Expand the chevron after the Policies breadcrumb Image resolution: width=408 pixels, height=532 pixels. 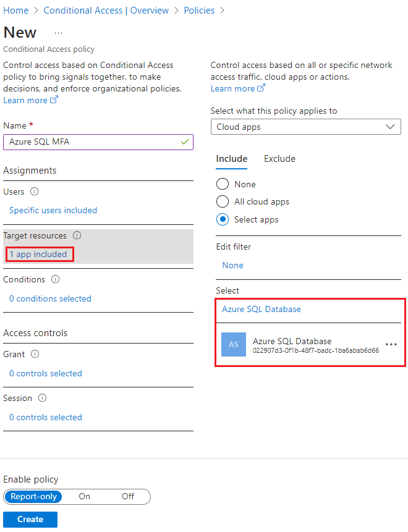point(223,10)
